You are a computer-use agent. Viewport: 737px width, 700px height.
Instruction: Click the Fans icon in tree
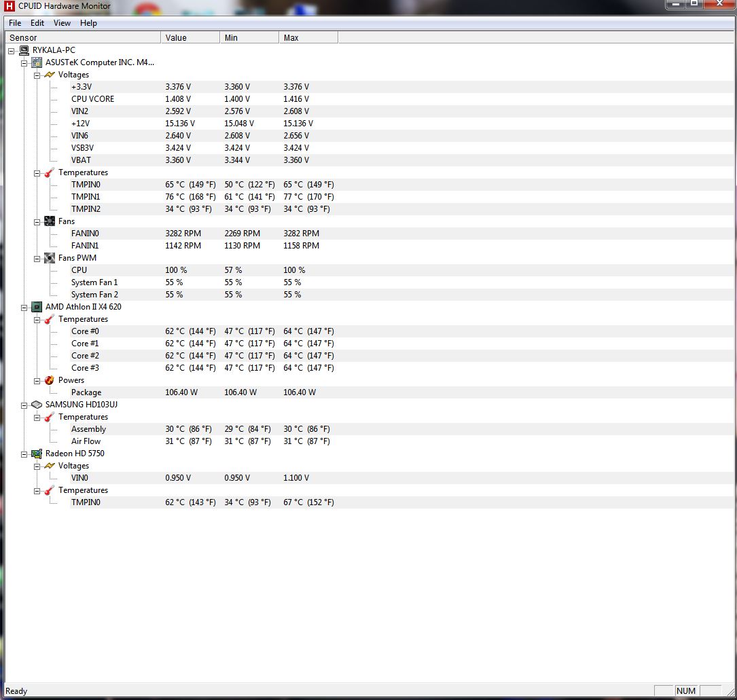point(50,221)
